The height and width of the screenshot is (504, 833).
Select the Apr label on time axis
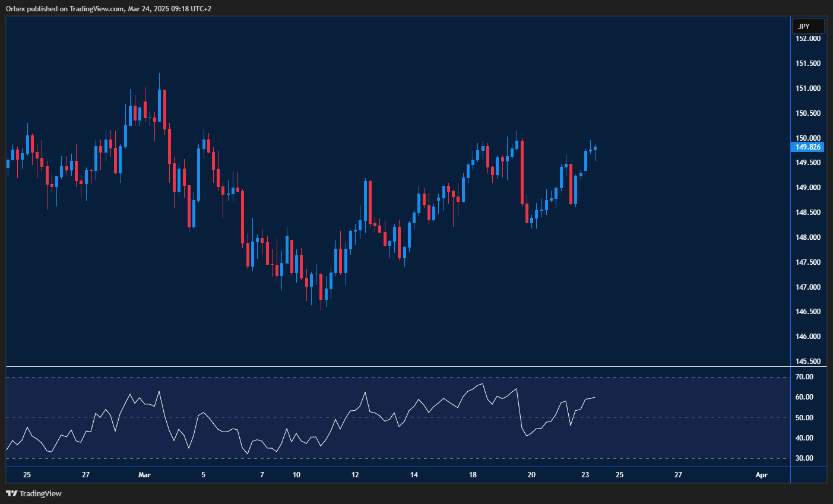pos(761,475)
